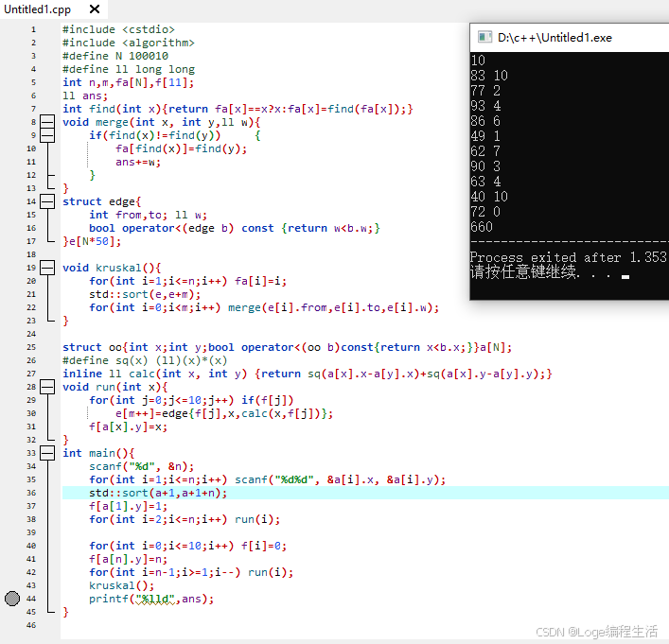Screen dimensions: 669x644
Task: Collapse the merge function fold at line 8
Action: 47,122
